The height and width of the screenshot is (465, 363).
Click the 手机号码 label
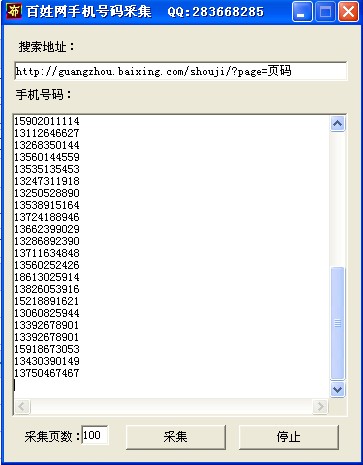click(44, 95)
